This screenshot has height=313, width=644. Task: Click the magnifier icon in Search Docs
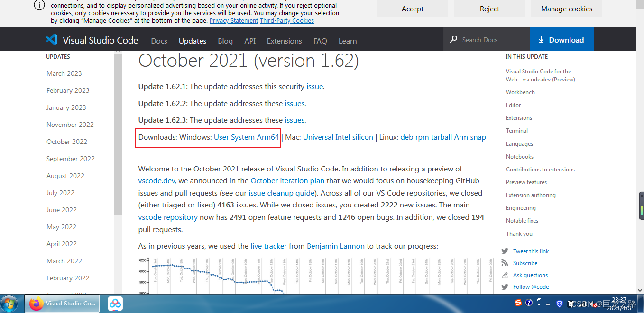click(x=453, y=39)
